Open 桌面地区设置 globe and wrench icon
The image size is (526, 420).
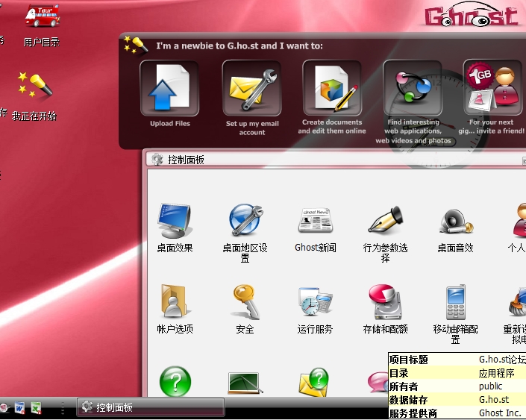pos(245,220)
